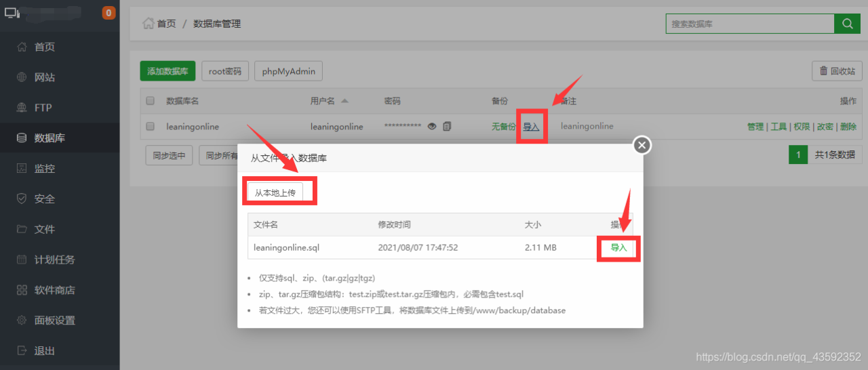
Task: Copy password using the clipboard icon
Action: 447,126
